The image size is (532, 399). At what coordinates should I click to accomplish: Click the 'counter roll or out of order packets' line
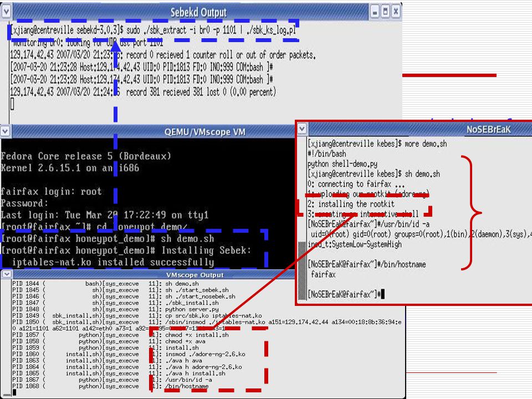(163, 55)
